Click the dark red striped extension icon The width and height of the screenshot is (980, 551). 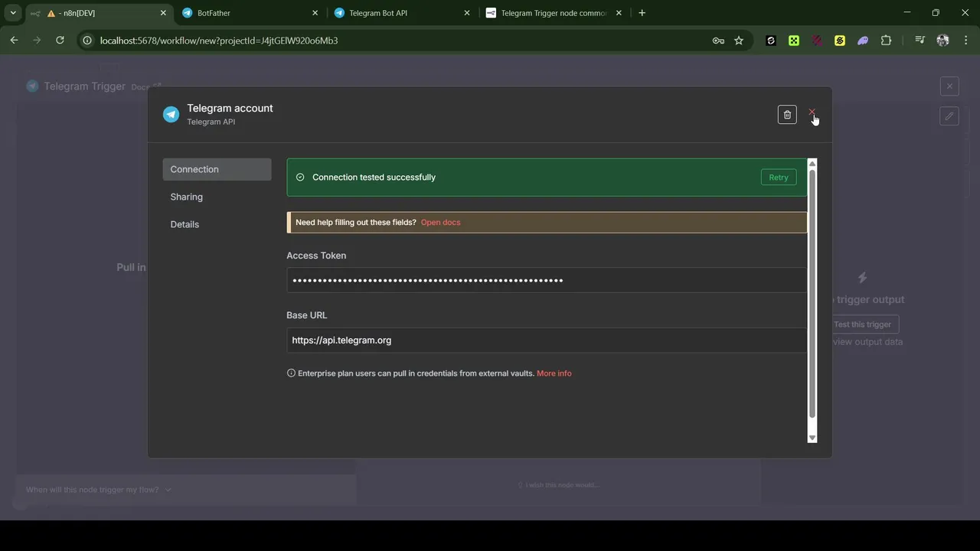click(817, 41)
